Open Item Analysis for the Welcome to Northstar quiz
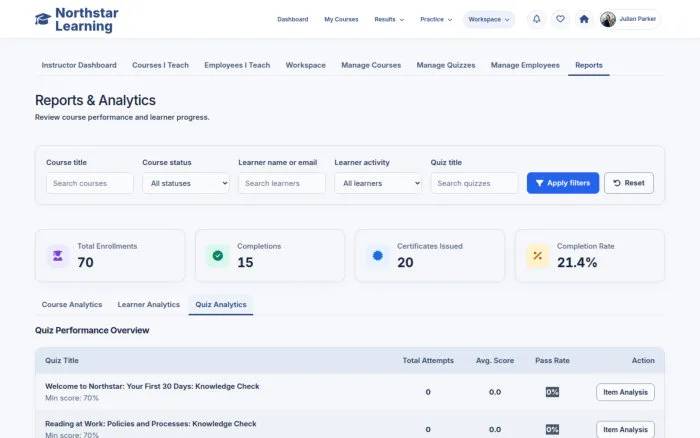700x438 pixels. (625, 392)
